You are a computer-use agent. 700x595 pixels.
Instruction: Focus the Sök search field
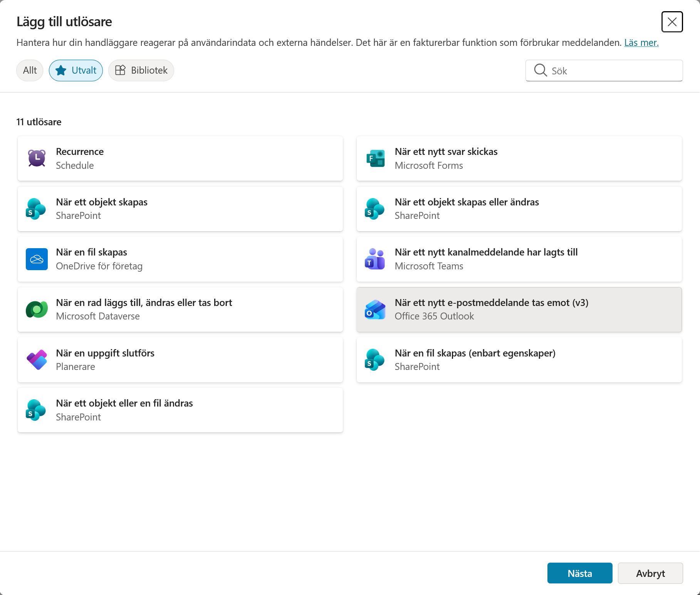(x=604, y=71)
